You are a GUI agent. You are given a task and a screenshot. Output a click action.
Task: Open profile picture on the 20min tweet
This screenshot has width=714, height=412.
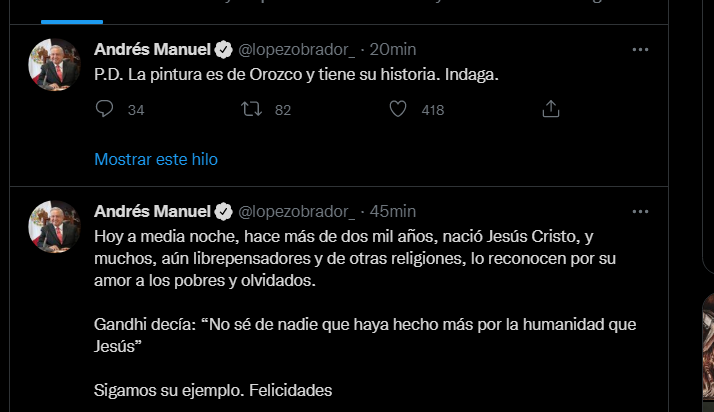(54, 66)
